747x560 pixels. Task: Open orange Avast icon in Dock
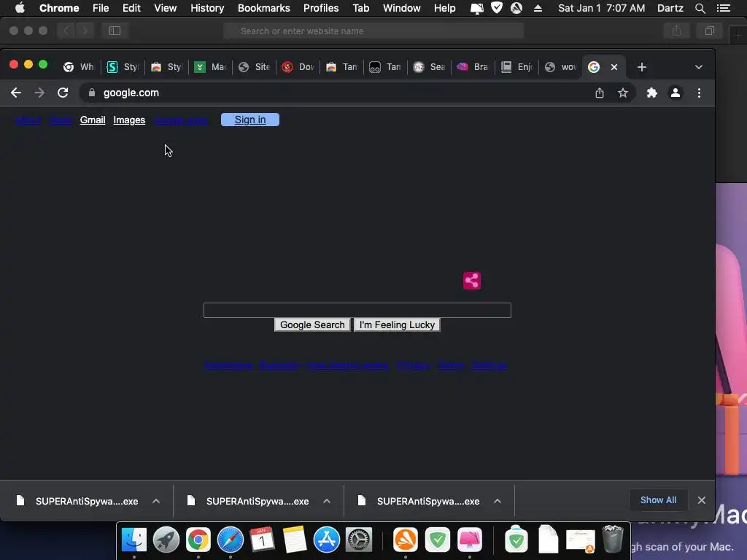click(x=406, y=540)
